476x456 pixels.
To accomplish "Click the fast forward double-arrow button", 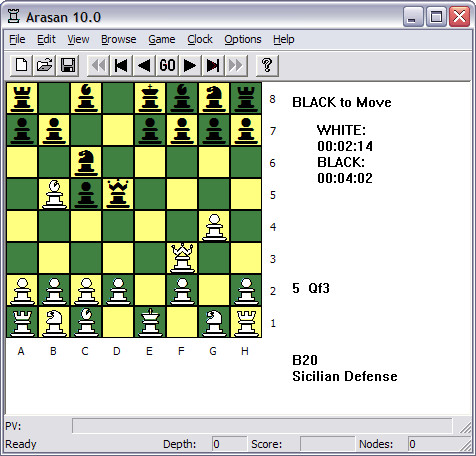I will click(236, 65).
